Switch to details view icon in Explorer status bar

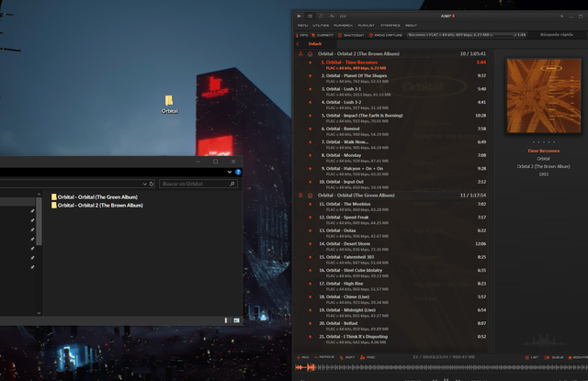point(226,320)
